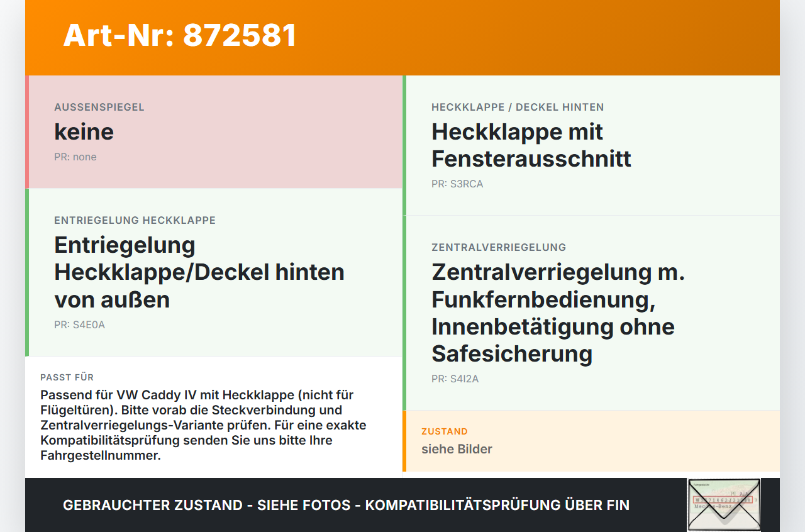The width and height of the screenshot is (805, 532).
Task: Click the 'Passt für' label
Action: (67, 377)
